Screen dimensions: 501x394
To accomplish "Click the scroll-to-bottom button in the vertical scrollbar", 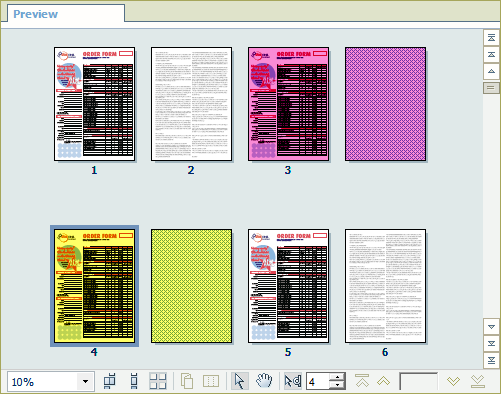I will [491, 360].
